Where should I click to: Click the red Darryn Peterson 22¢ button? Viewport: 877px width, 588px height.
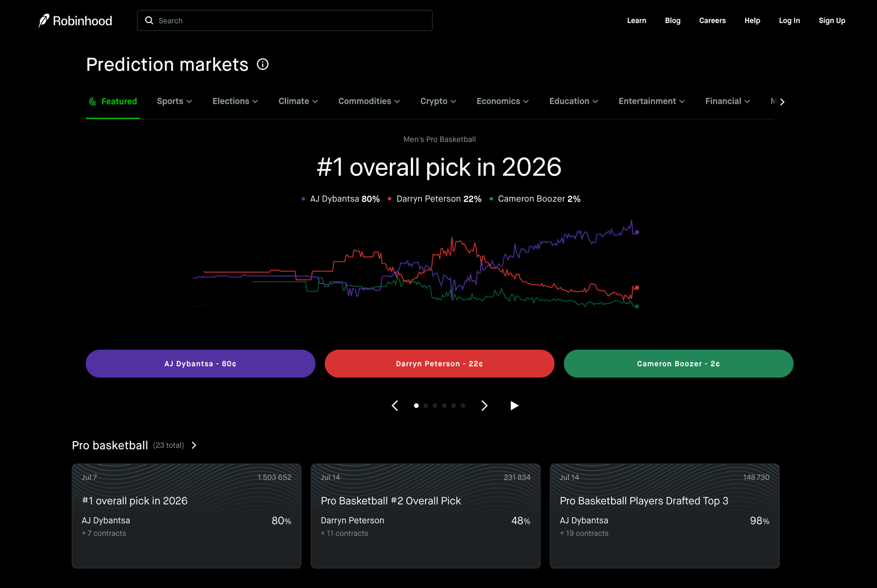[x=439, y=363]
